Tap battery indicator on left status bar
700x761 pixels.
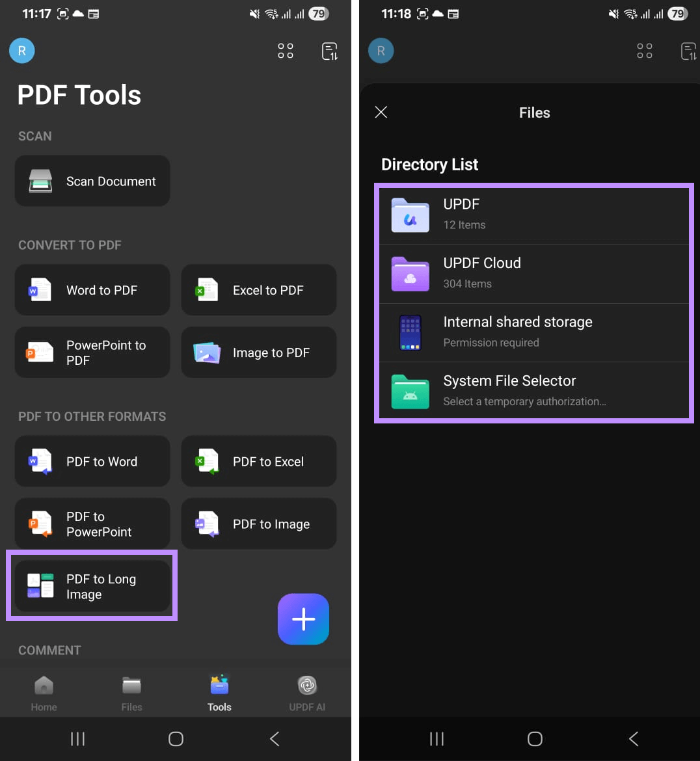[319, 14]
